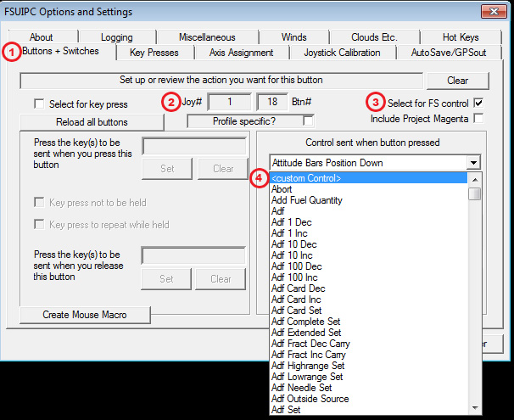Click Set under the press-key field
The width and height of the screenshot is (514, 420).
click(167, 169)
